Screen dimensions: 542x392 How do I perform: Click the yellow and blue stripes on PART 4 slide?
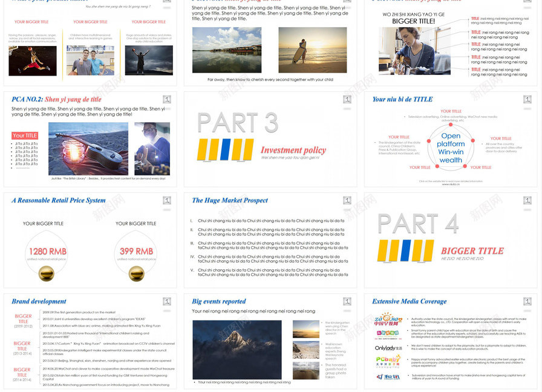pyautogui.click(x=405, y=250)
